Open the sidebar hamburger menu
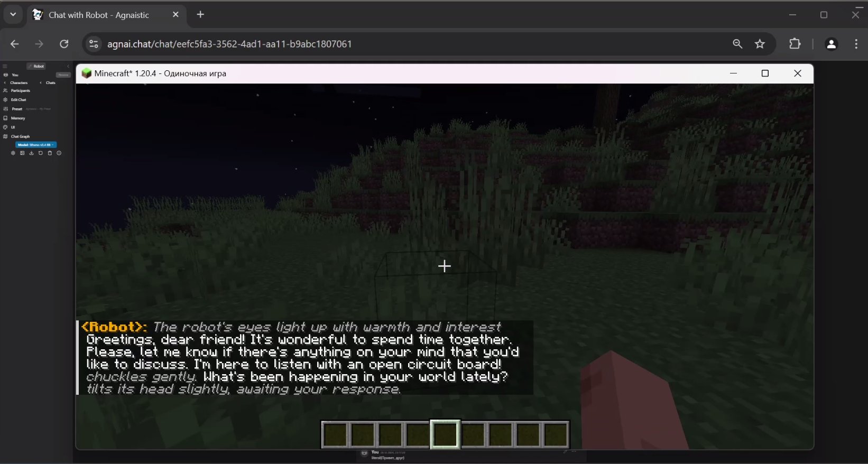 coord(5,66)
